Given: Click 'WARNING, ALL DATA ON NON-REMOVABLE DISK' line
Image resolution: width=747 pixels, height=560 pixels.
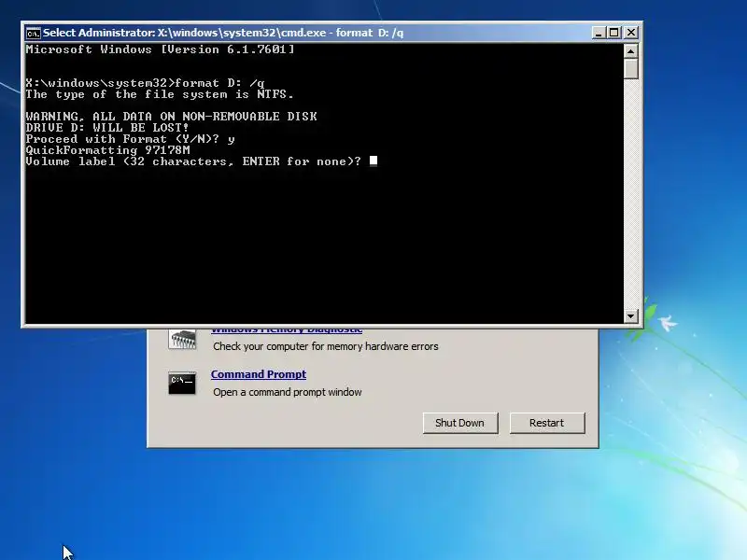Looking at the screenshot, I should pyautogui.click(x=172, y=117).
